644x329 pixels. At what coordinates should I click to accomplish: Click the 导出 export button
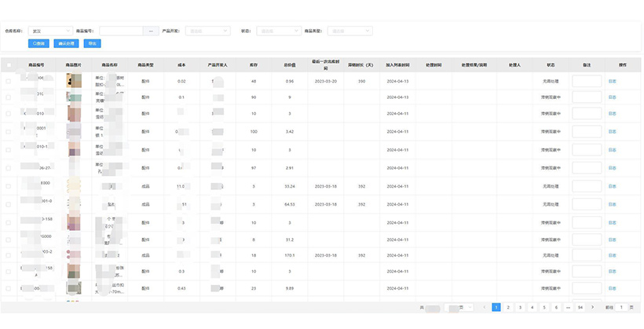pyautogui.click(x=93, y=43)
